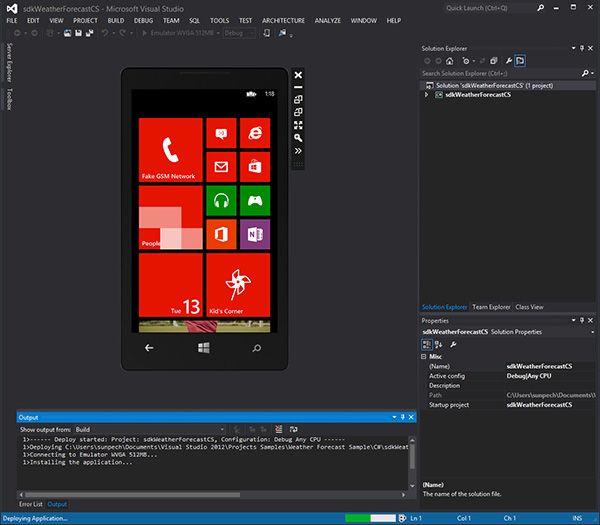Open the Toolbox side tab
The height and width of the screenshot is (525, 600).
(10, 99)
